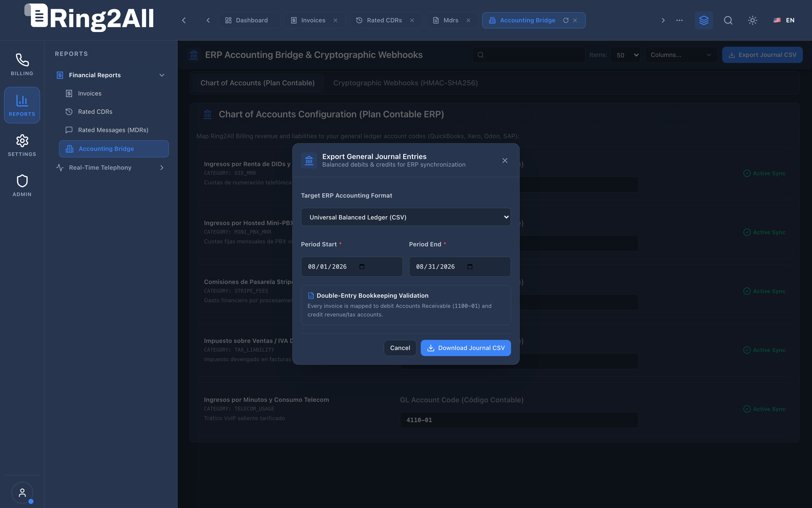The image size is (812, 508).
Task: Collapse sidebar with the outer left chevron
Action: click(184, 20)
